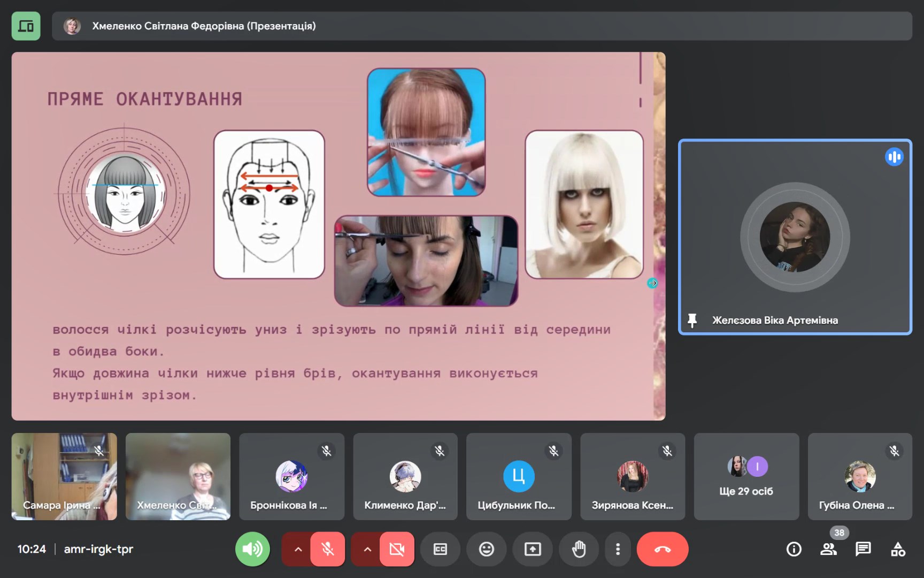Select Клименко Дар'я participant tile
924x578 pixels.
(405, 476)
